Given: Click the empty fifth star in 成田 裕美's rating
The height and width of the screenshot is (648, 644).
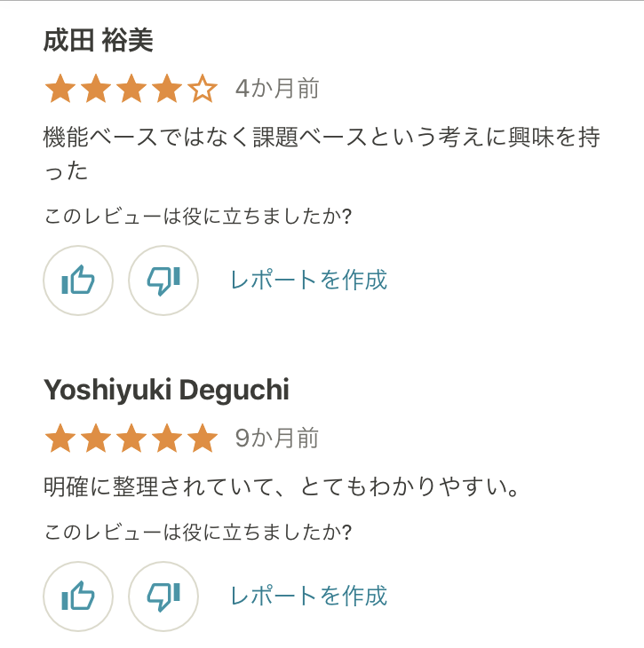Looking at the screenshot, I should pos(203,89).
